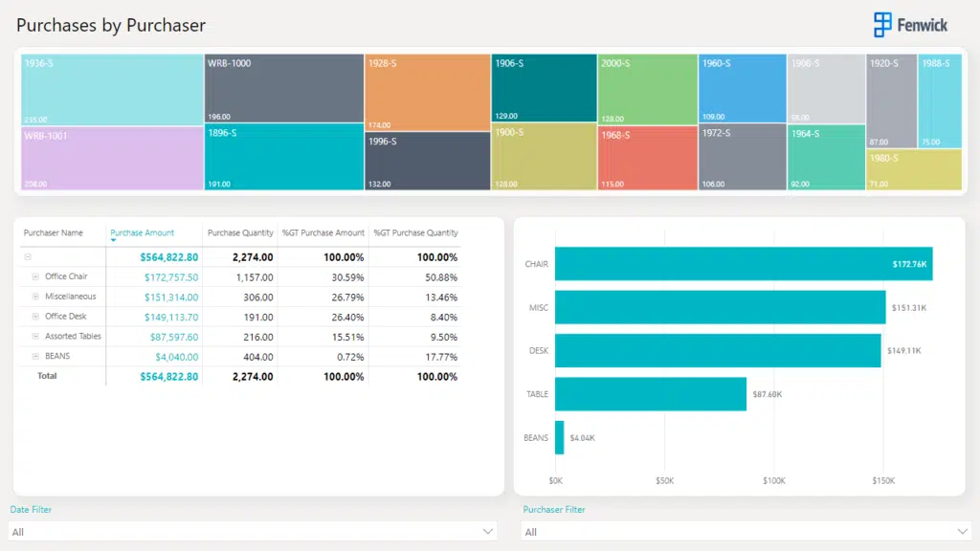
Task: Expand the Office Desk row
Action: click(35, 317)
